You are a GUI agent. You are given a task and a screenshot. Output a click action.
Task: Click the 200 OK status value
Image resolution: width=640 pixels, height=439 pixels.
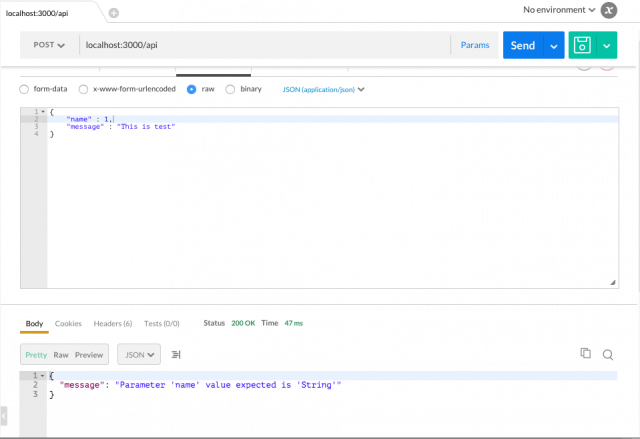click(243, 323)
